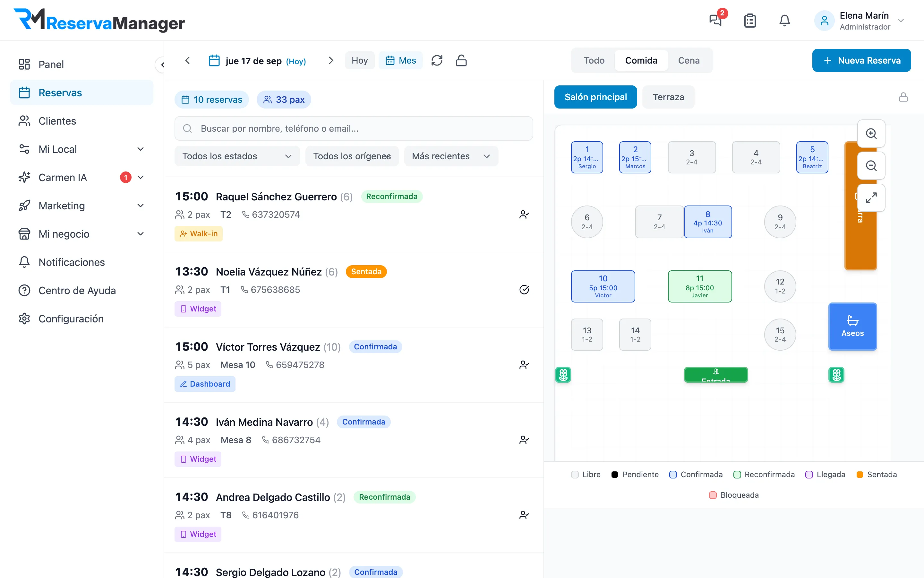Go to next day arrow
The height and width of the screenshot is (578, 924).
click(x=331, y=60)
